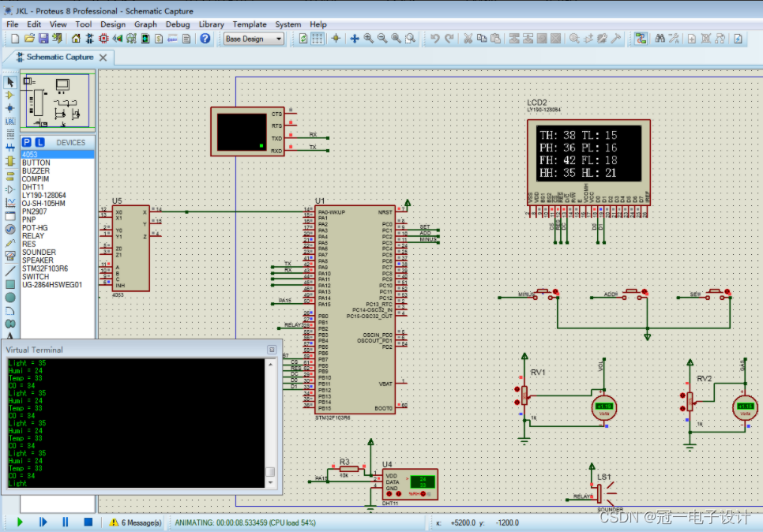
Task: Select the terminals mode icon in sidebar
Action: click(x=9, y=175)
